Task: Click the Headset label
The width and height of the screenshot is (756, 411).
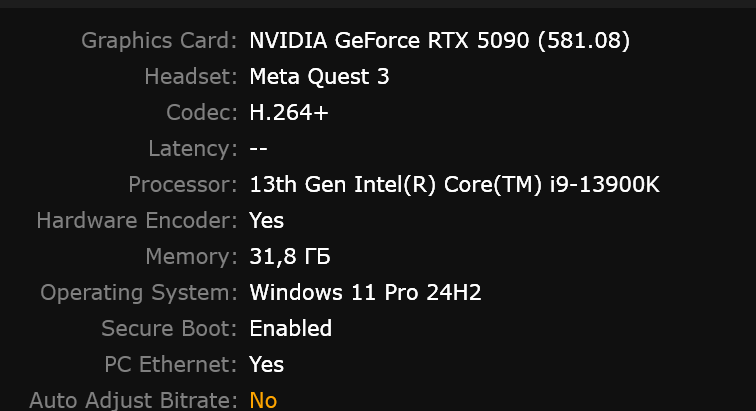Action: coord(191,76)
